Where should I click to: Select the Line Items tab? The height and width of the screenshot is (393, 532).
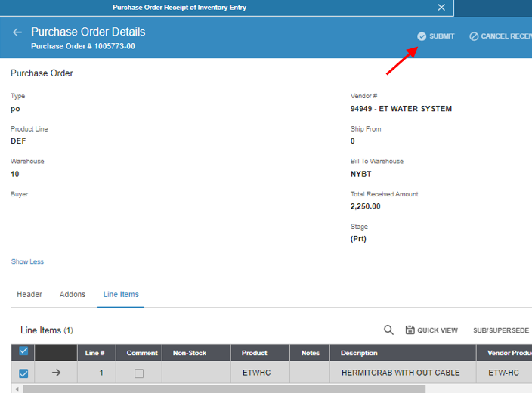pos(121,294)
